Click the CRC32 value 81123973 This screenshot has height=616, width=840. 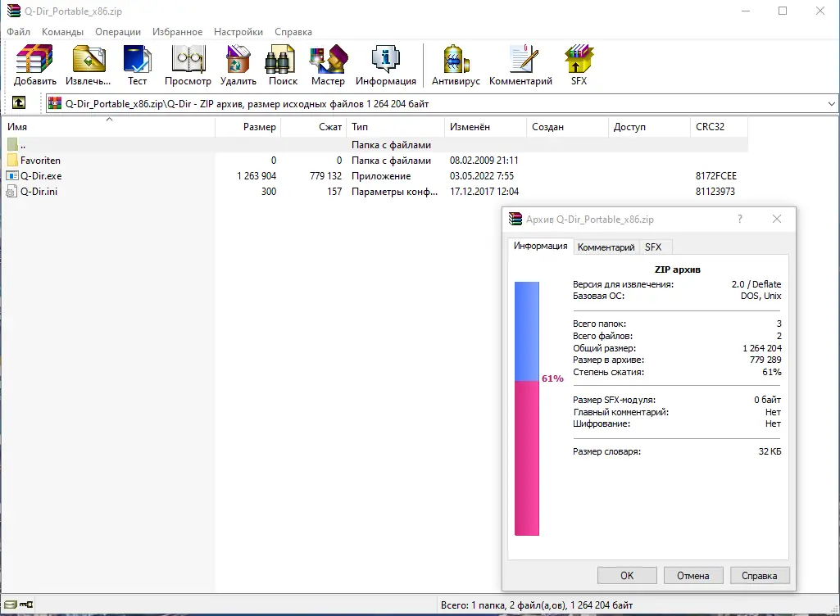715,191
